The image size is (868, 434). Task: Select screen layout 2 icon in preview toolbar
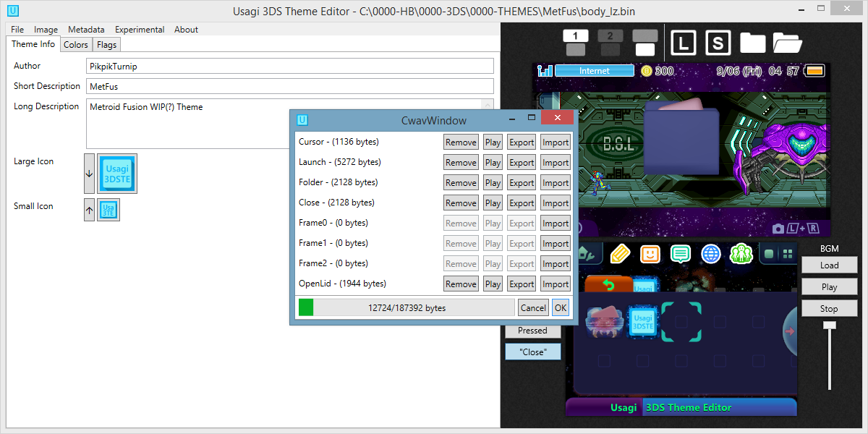[610, 43]
